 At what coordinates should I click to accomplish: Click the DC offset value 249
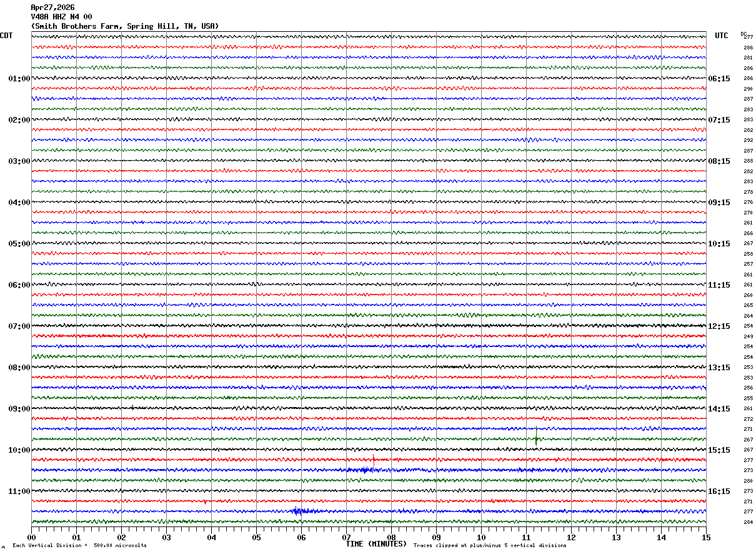(748, 336)
